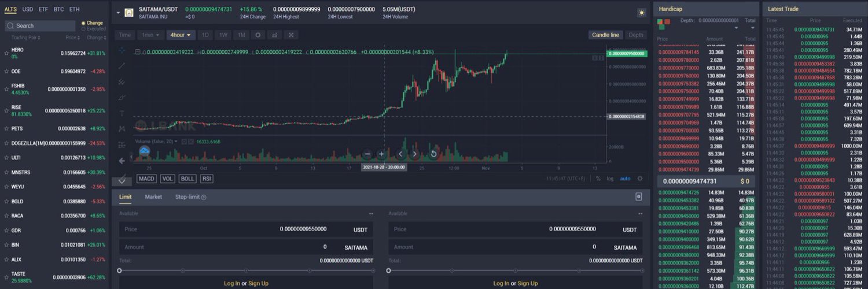The image size is (868, 289).
Task: Open the order form calculator icon
Action: [x=638, y=197]
